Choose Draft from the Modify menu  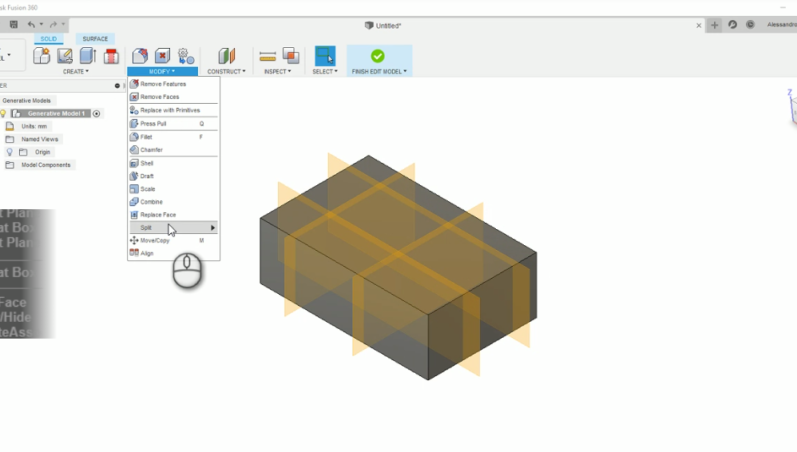(173, 176)
